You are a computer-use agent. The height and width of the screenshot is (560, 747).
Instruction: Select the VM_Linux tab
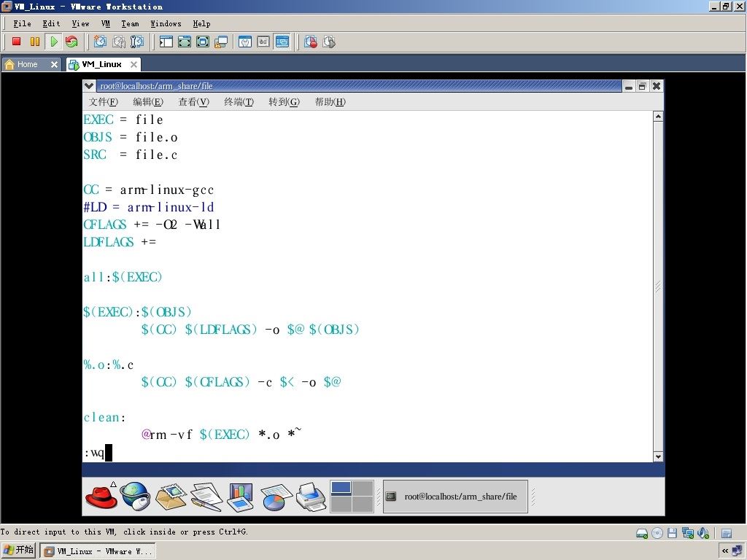coord(101,64)
